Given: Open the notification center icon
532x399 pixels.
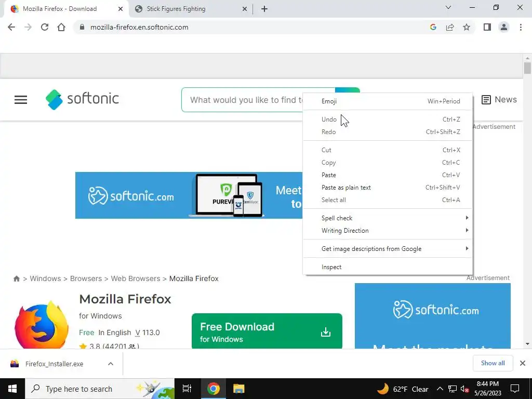Looking at the screenshot, I should pos(515,389).
